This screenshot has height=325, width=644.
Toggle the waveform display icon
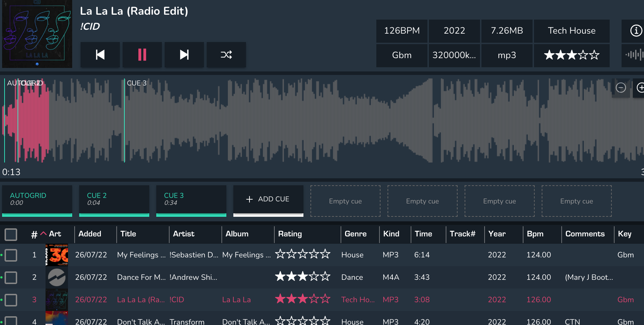(x=634, y=55)
